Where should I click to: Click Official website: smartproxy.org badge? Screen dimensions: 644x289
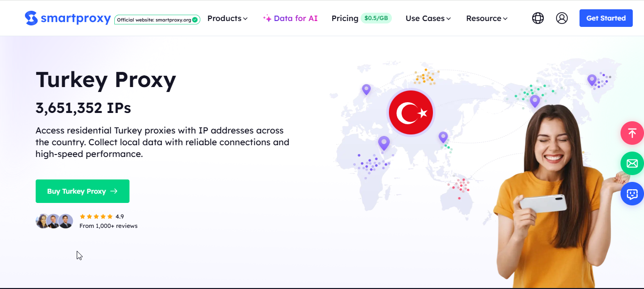tap(157, 20)
